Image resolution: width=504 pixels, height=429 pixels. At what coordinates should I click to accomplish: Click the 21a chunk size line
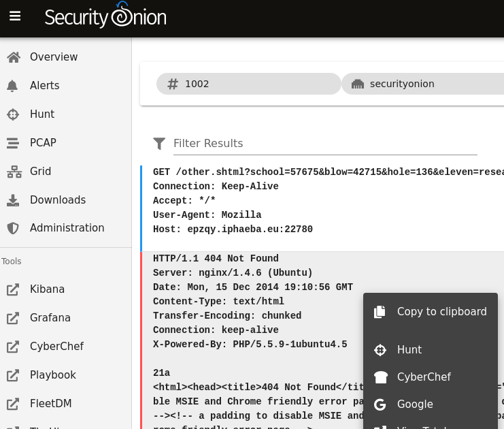point(161,373)
